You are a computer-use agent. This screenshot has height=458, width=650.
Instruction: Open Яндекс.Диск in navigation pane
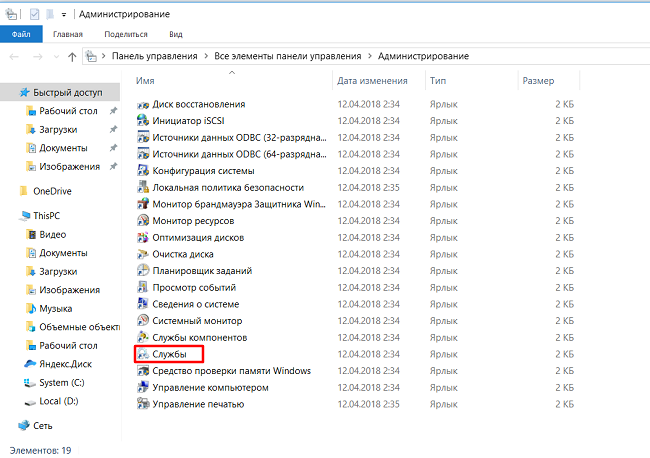click(67, 364)
